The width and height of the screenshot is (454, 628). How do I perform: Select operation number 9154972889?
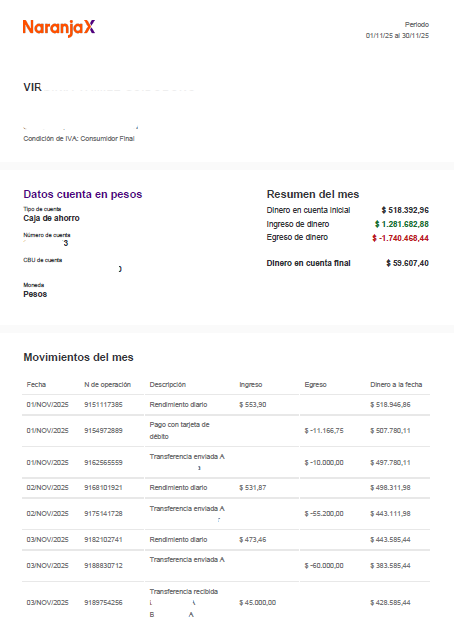coord(103,431)
